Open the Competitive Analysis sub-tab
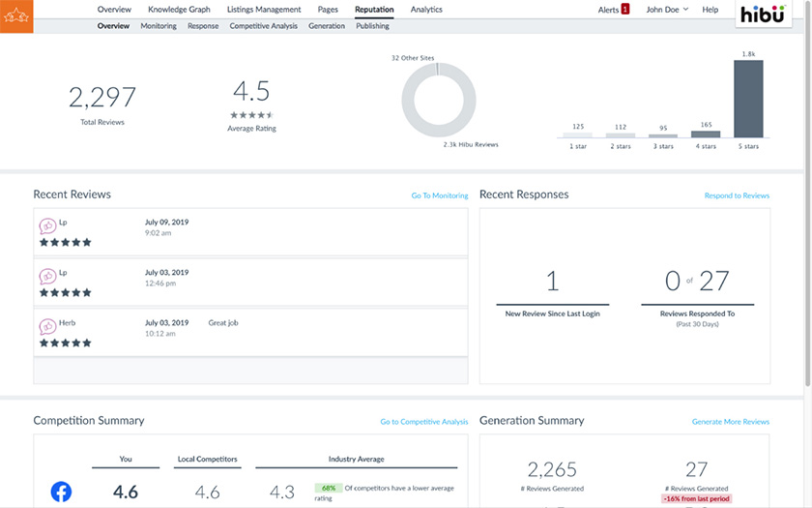The width and height of the screenshot is (812, 508). coord(263,26)
